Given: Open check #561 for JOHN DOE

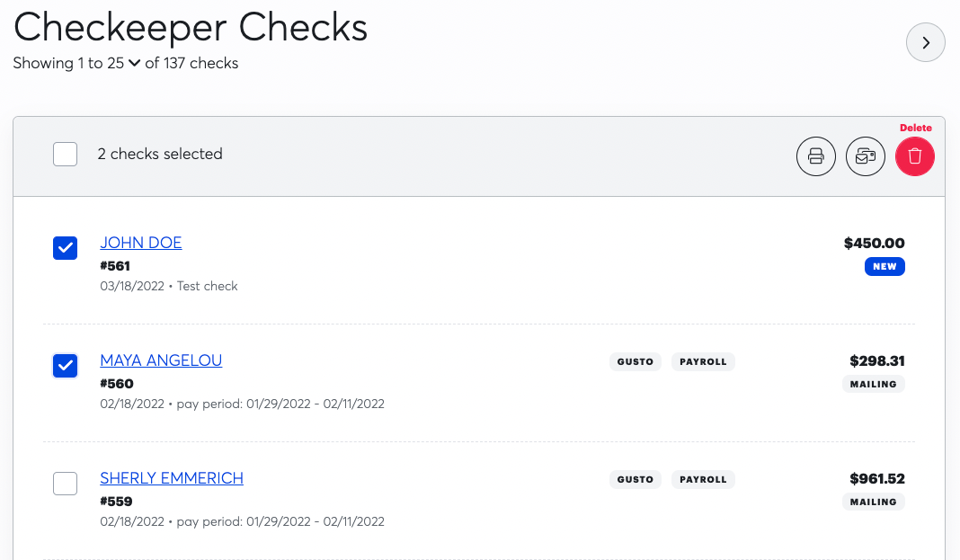Looking at the screenshot, I should click(140, 243).
